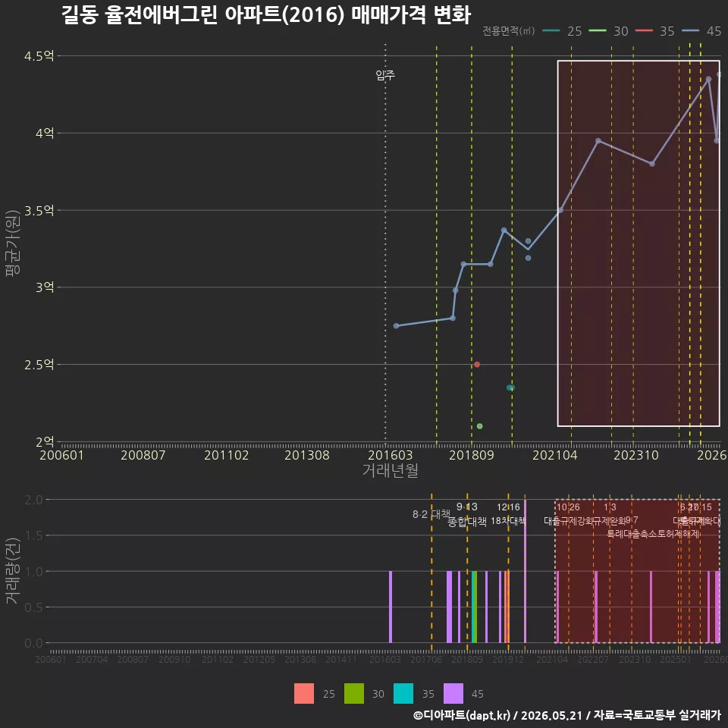This screenshot has height=728, width=728.
Task: Click the 2.0 volume axis label
Action: coord(33,500)
